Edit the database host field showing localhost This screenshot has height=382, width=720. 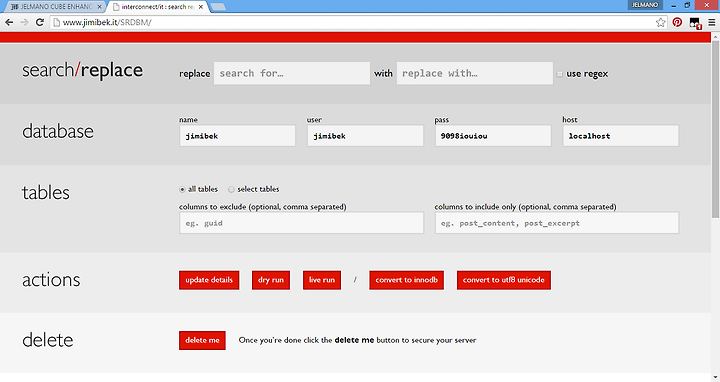pos(621,136)
